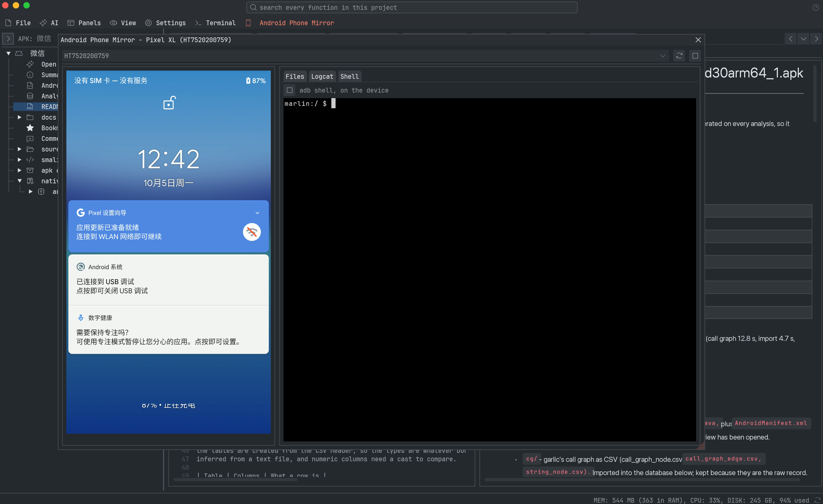Click the help question mark icon
Screen dimensions: 823x504
816,7
